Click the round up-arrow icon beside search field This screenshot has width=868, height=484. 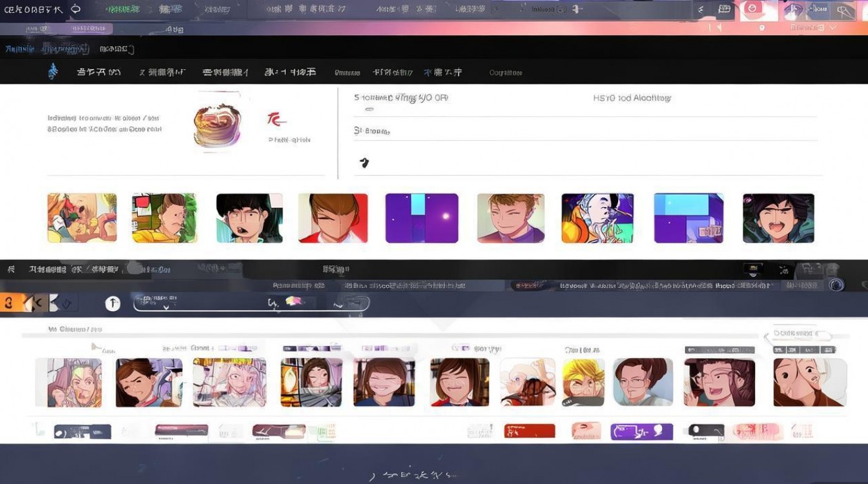coord(113,303)
